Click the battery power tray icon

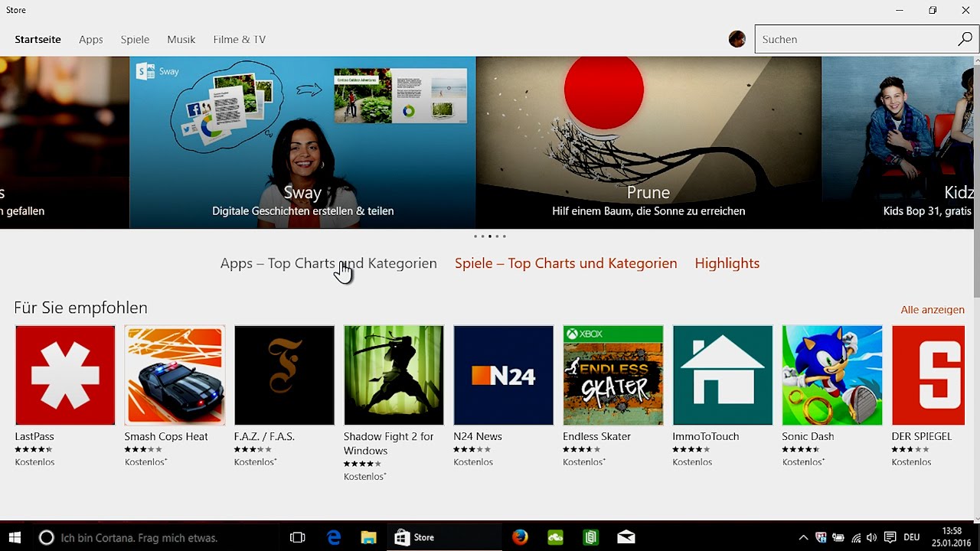click(x=838, y=538)
